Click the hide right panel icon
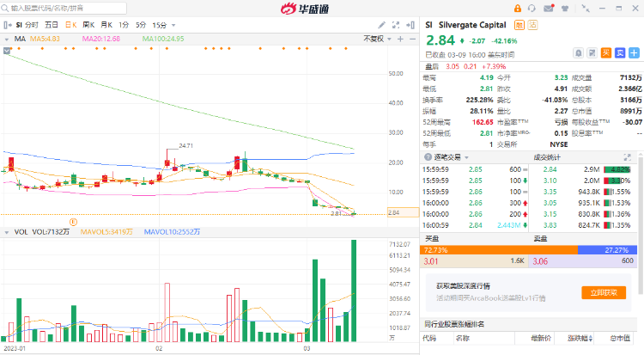The image size is (644, 355). 410,25
